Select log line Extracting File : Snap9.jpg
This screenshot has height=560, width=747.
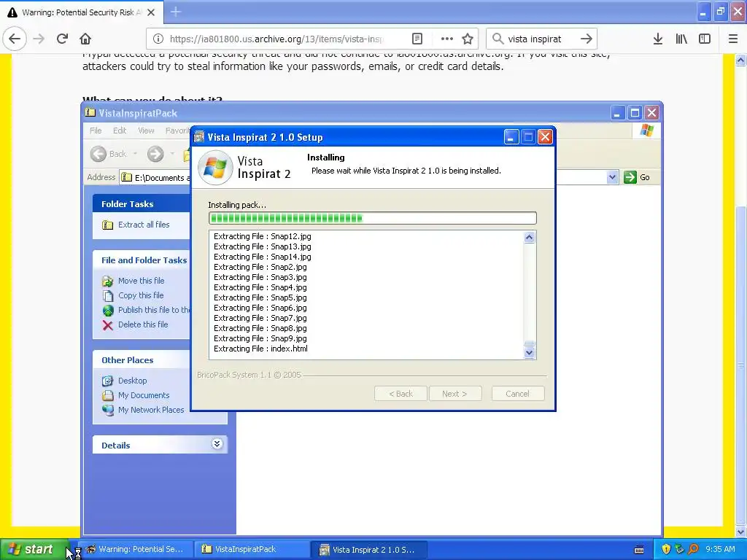pyautogui.click(x=260, y=338)
